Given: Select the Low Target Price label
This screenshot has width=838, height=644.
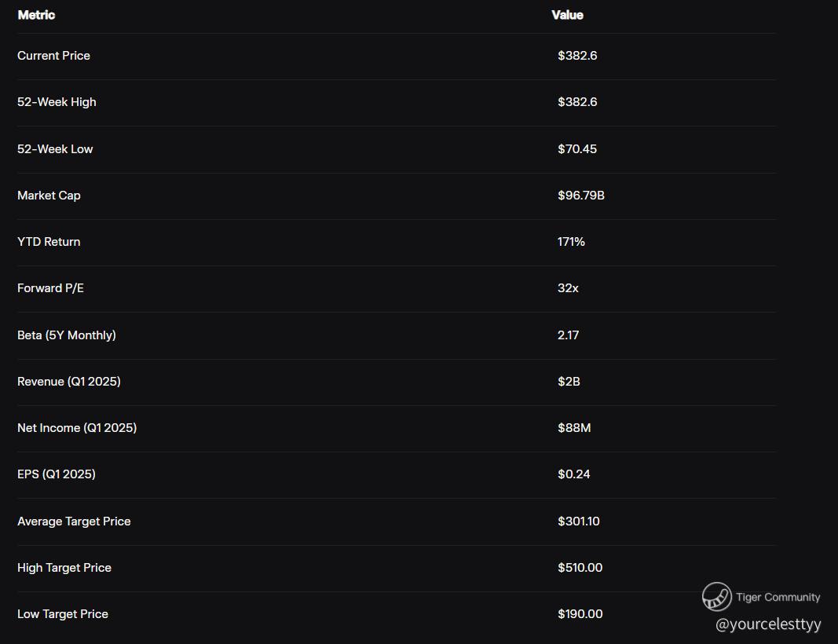Looking at the screenshot, I should (x=63, y=614).
